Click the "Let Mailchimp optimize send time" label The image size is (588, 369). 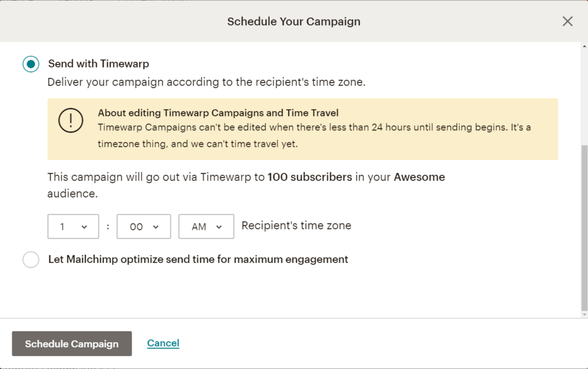(198, 259)
